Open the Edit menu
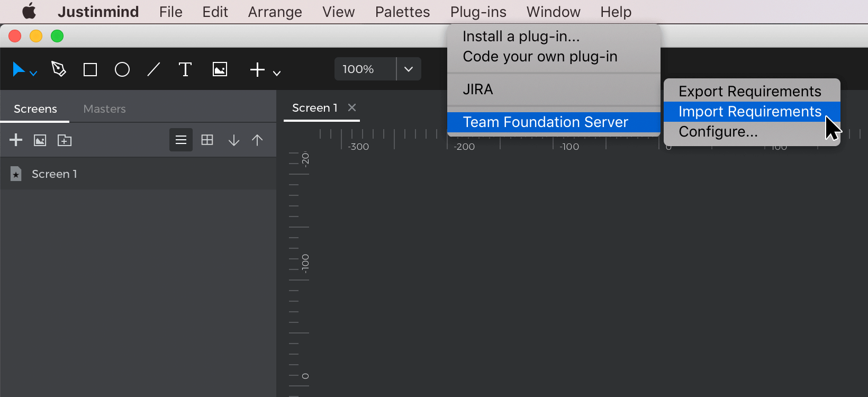868x397 pixels. (215, 12)
